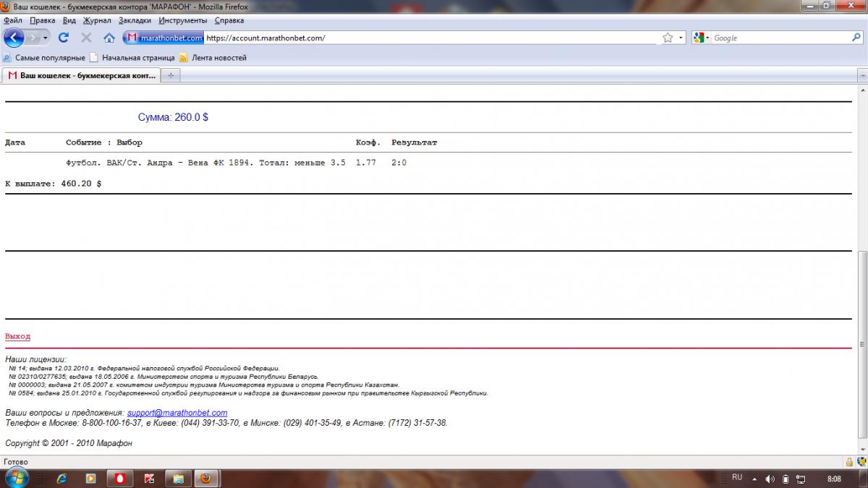Open the Google search engine dropdown
Screen dimensions: 868x488
(x=702, y=38)
